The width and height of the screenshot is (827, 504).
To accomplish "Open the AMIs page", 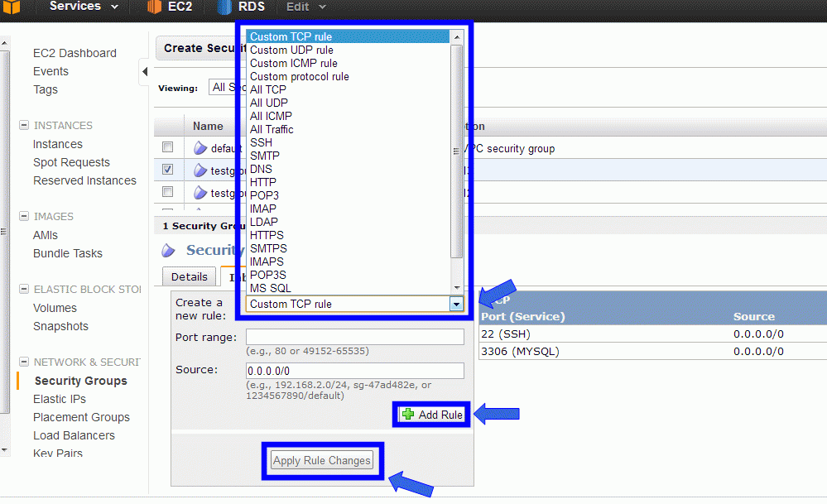I will tap(46, 235).
